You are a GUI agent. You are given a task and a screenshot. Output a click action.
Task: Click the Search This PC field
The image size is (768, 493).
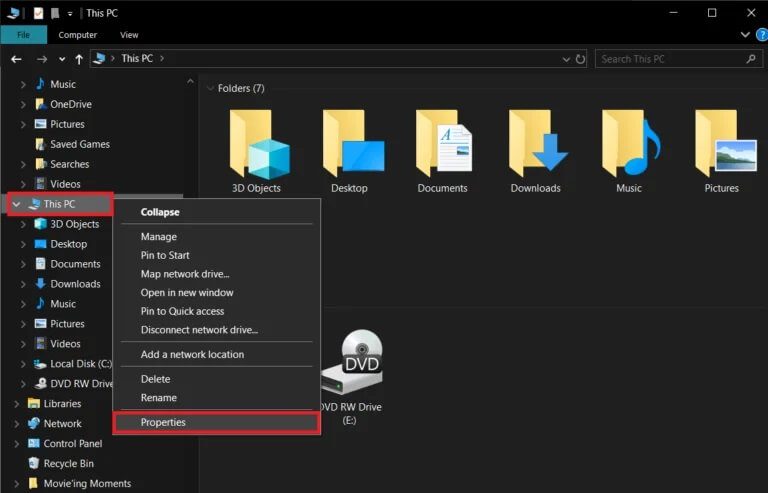(670, 59)
